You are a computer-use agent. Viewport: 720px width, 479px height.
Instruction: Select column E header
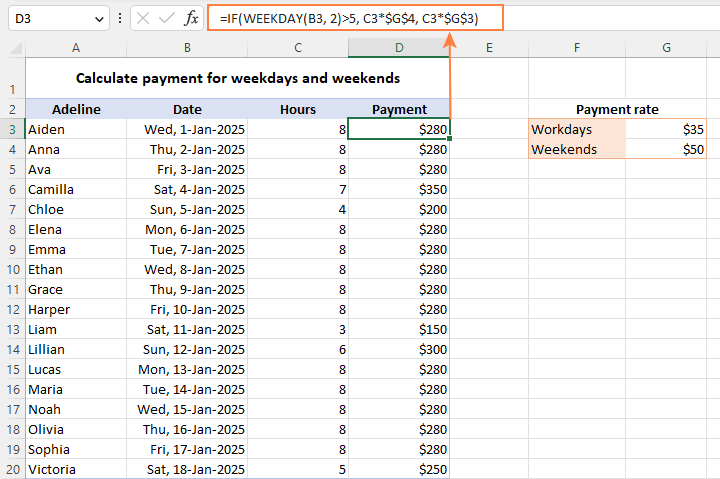click(489, 48)
